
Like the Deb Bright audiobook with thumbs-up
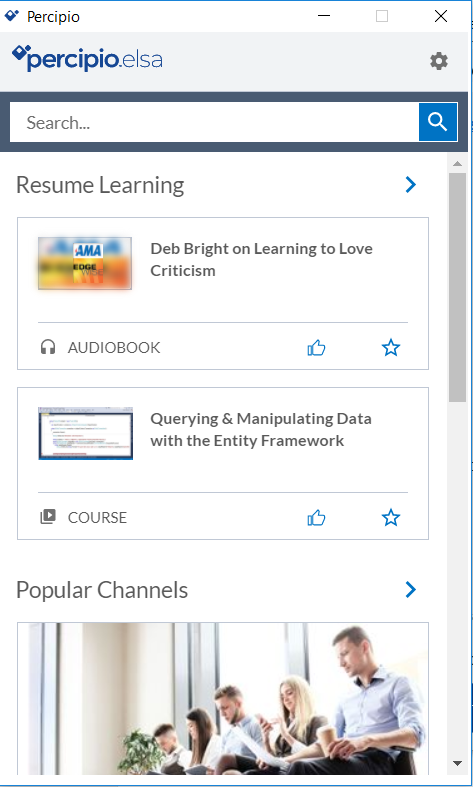pos(316,347)
